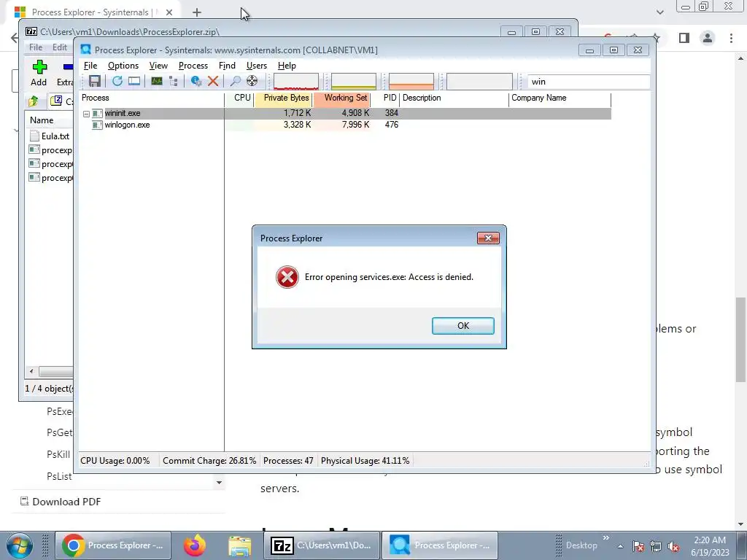Image resolution: width=747 pixels, height=560 pixels.
Task: Select the winlogon.exe process row
Action: pyautogui.click(x=346, y=125)
